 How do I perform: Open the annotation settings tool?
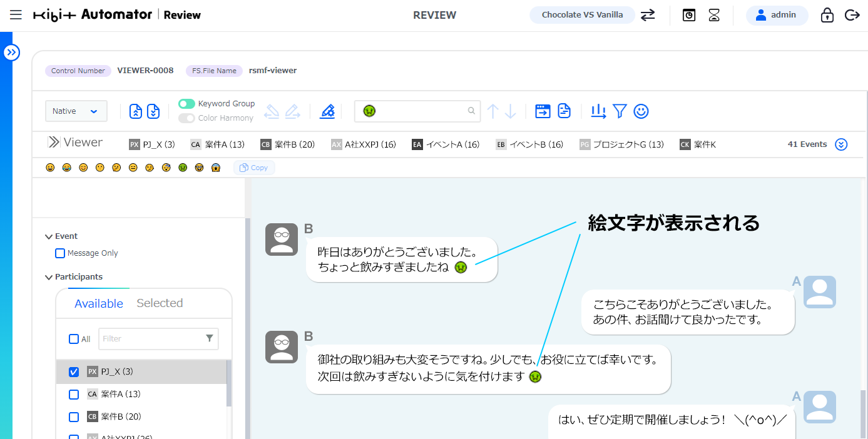(328, 111)
